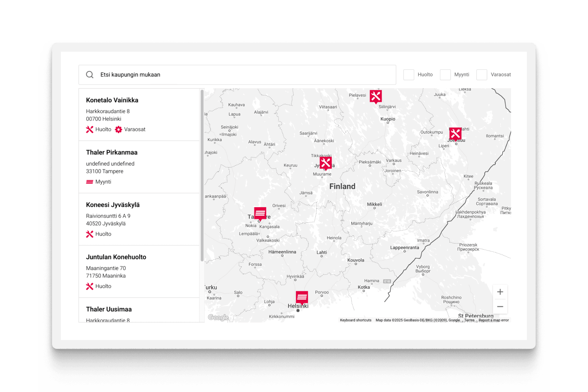Click the Huolto marker at Jyväskylä

(x=325, y=163)
